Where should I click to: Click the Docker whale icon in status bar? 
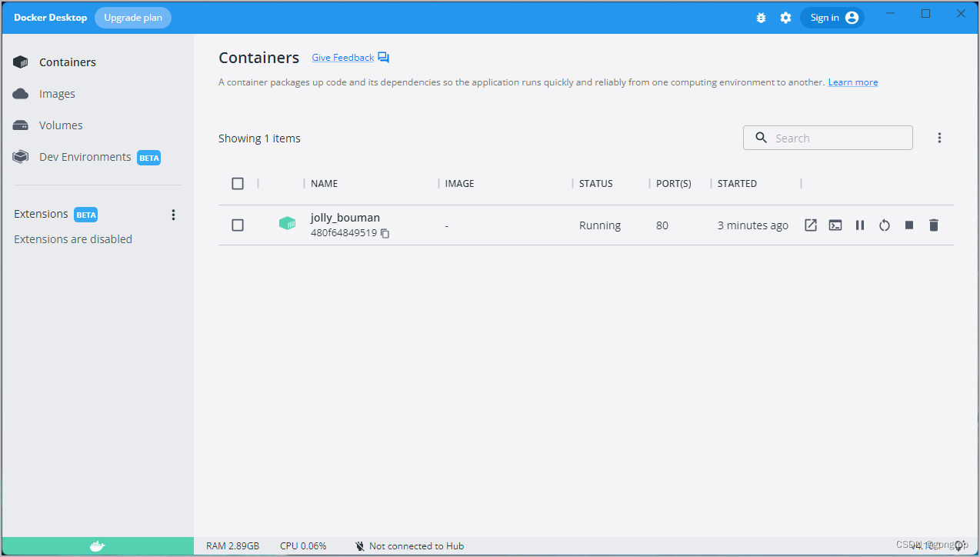point(97,546)
